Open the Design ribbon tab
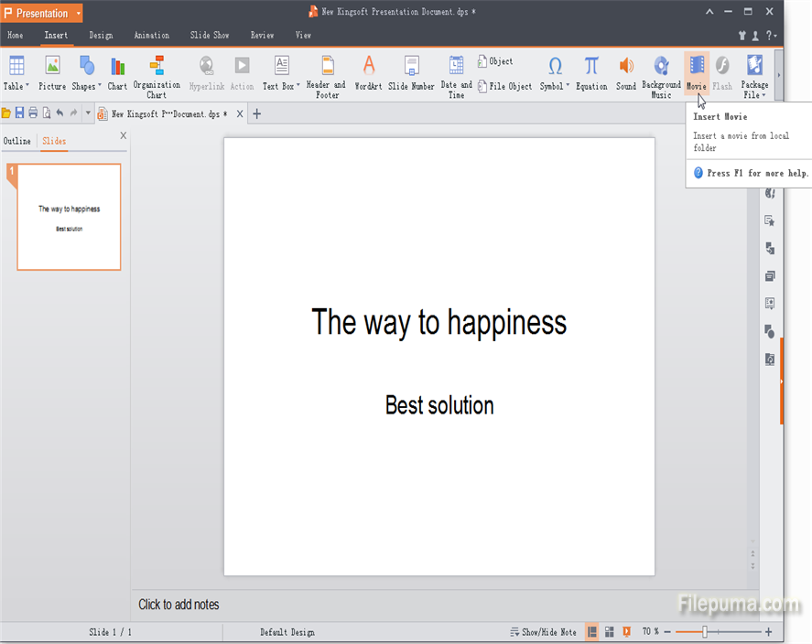The image size is (812, 644). click(x=101, y=36)
